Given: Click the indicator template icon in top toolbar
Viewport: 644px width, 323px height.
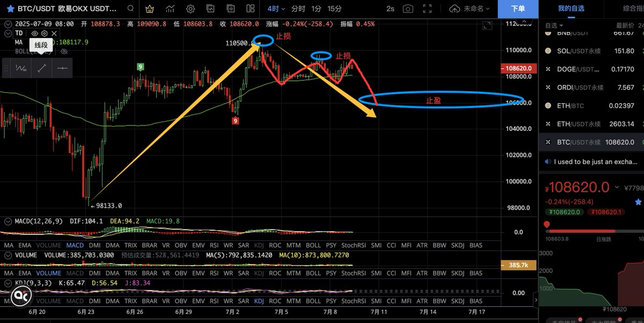Looking at the screenshot, I should [210, 9].
